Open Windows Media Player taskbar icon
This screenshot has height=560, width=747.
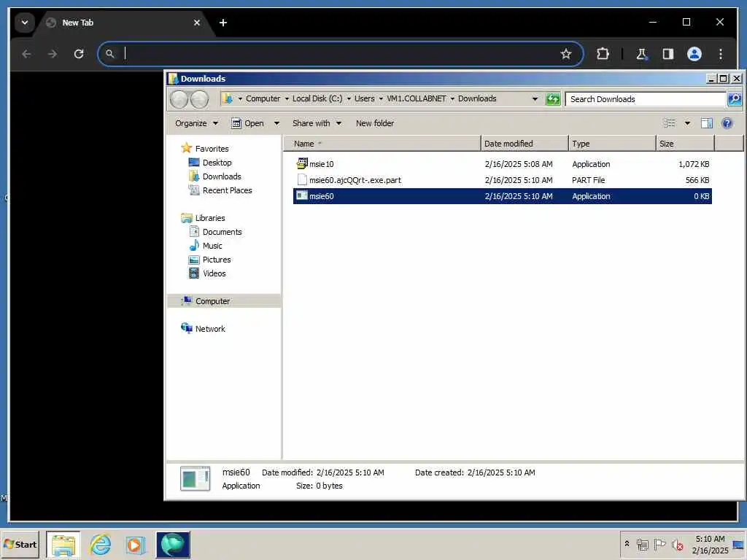[x=135, y=545]
